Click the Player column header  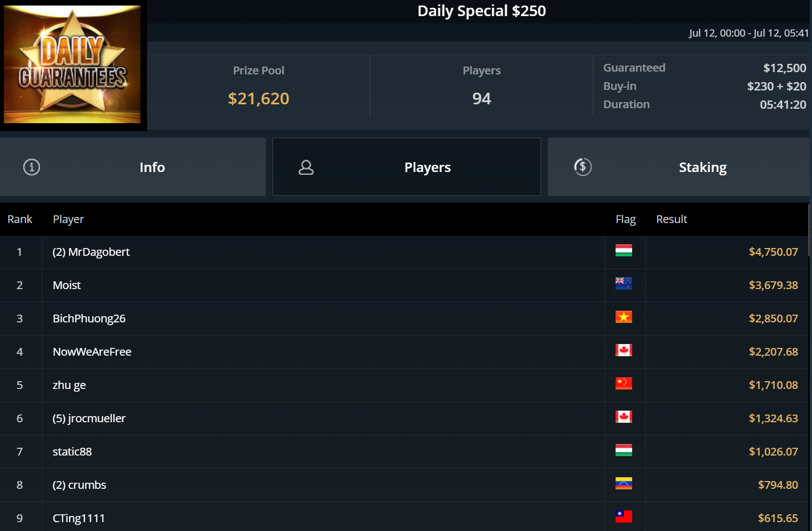pos(68,219)
